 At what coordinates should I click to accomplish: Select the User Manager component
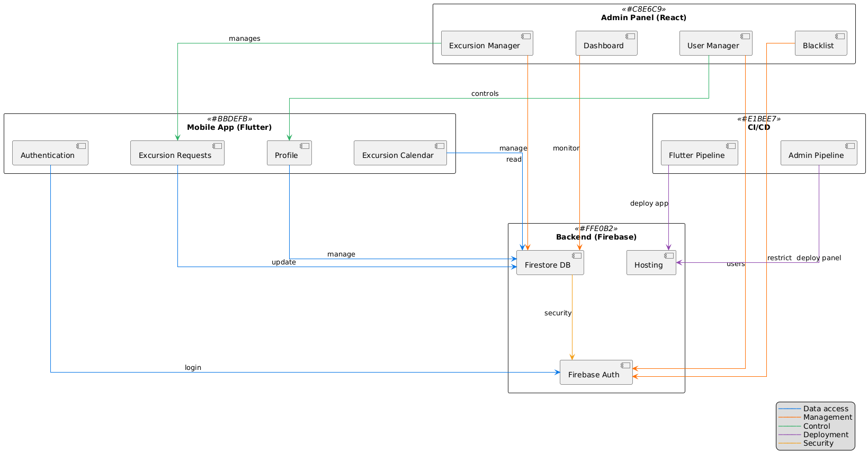click(x=716, y=43)
